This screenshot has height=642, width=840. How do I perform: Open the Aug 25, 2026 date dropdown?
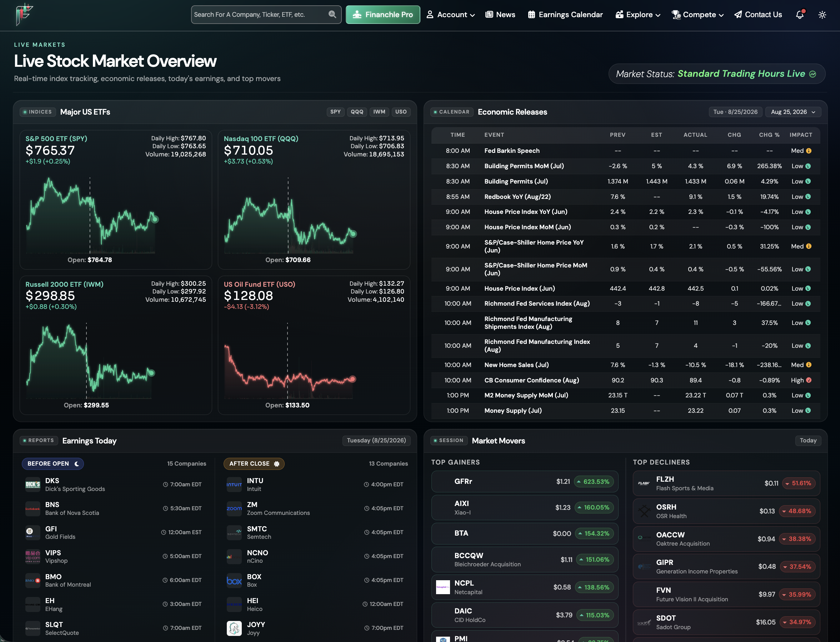click(x=793, y=112)
